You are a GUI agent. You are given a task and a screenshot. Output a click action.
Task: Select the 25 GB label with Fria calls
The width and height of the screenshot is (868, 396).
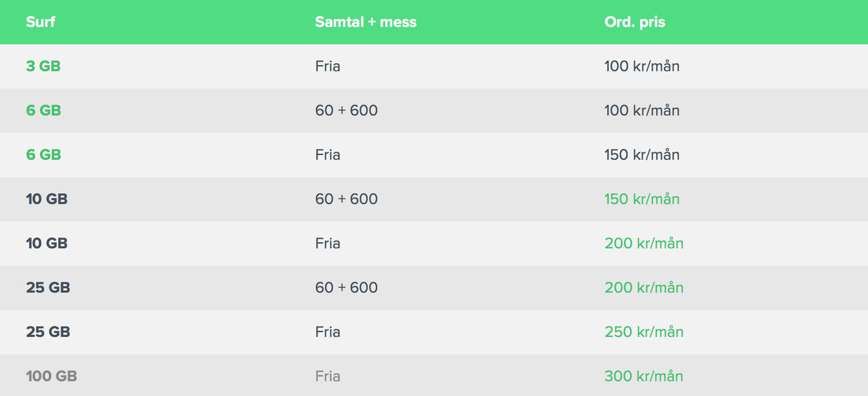click(48, 332)
